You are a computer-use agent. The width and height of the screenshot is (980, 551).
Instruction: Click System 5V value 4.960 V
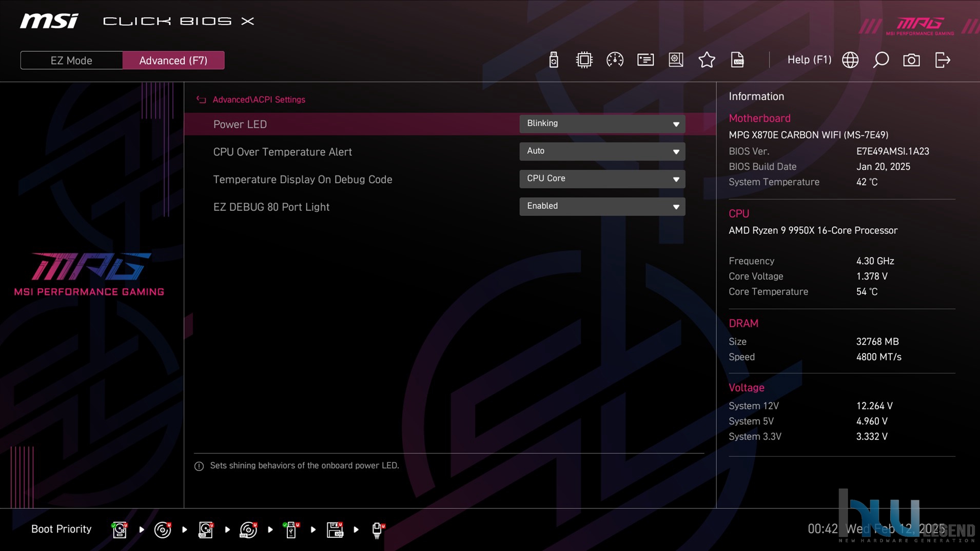871,421
